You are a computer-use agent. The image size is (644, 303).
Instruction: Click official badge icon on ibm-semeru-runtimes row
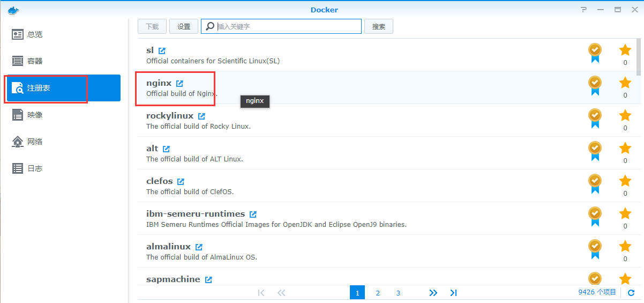tap(595, 217)
